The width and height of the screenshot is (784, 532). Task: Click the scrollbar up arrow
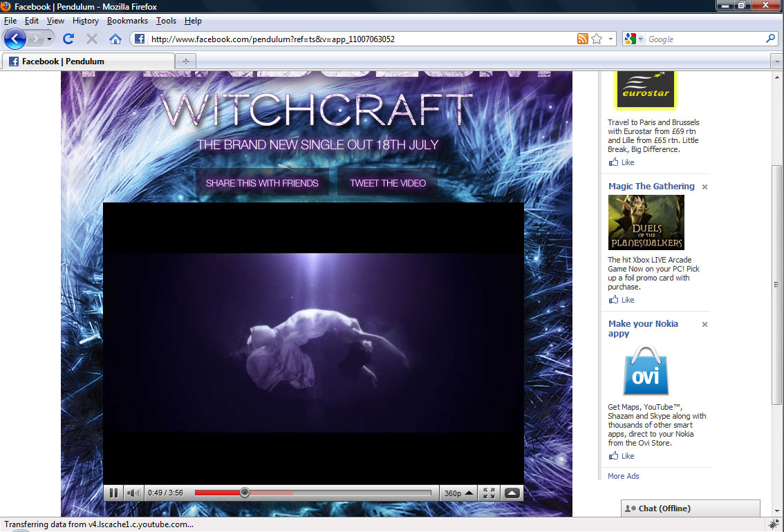pyautogui.click(x=776, y=77)
